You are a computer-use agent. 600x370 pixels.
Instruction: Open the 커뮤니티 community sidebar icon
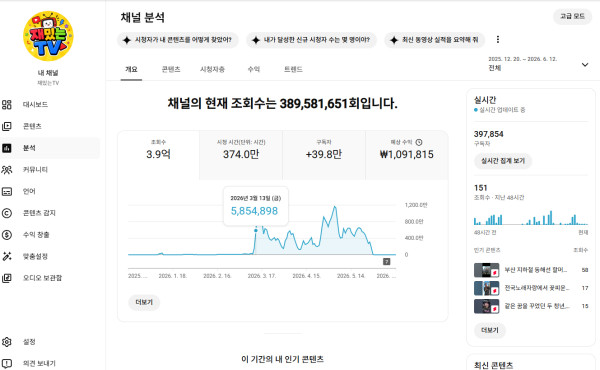point(7,170)
